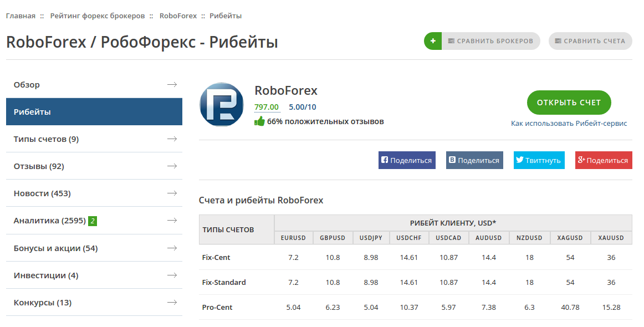This screenshot has width=644, height=327.
Task: Open Аналитика (2595) section
Action: click(94, 221)
